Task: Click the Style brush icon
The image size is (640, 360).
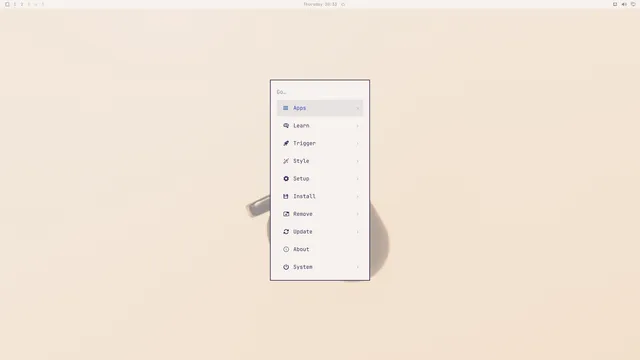Action: coord(286,161)
